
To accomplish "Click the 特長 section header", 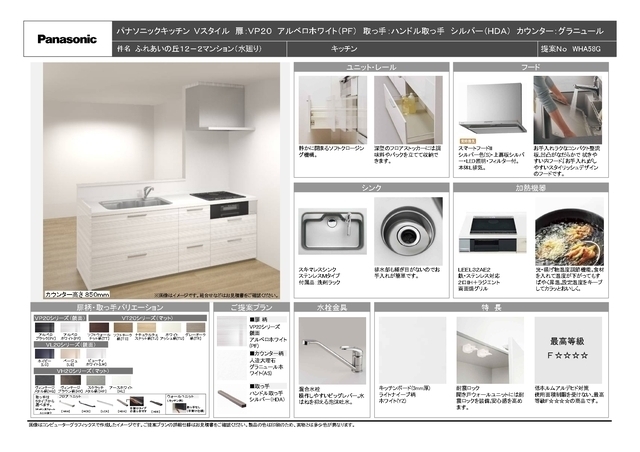I will [491, 307].
